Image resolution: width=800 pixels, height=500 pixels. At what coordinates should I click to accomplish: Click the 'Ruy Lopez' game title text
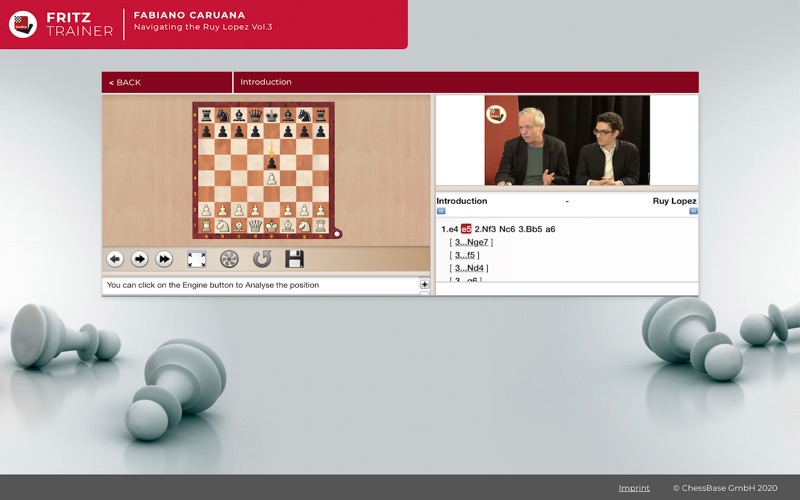coord(674,201)
